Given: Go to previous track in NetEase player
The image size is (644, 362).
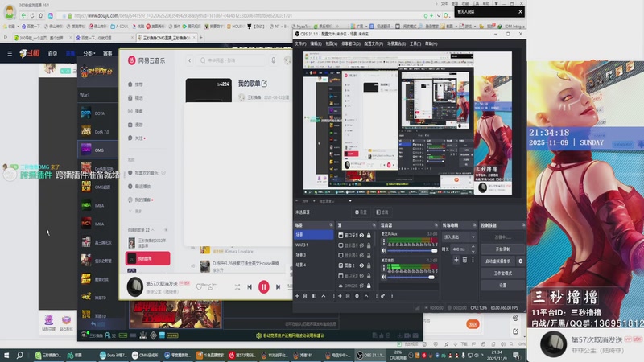Looking at the screenshot, I should (250, 287).
